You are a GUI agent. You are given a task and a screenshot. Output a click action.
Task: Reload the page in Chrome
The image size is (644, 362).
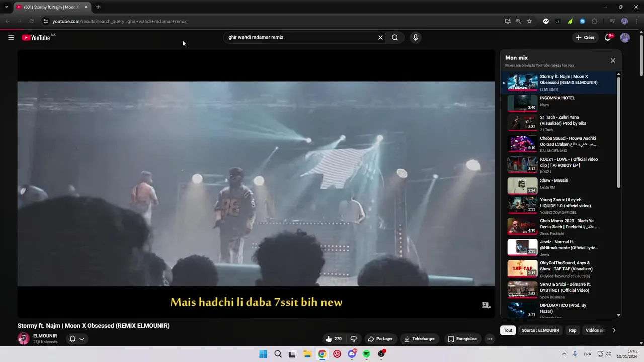(x=31, y=21)
